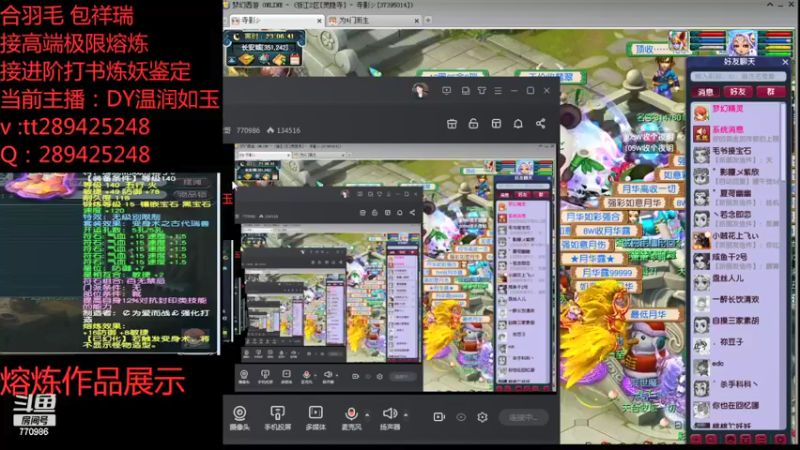This screenshot has height=450, width=800.
Task: Expand microphone options arrow
Action: pyautogui.click(x=367, y=415)
